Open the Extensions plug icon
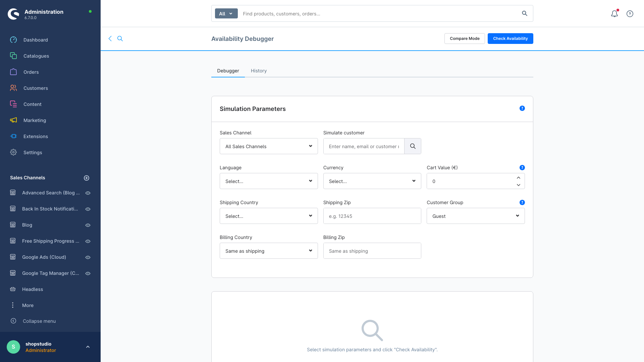This screenshot has width=644, height=362. point(13,136)
